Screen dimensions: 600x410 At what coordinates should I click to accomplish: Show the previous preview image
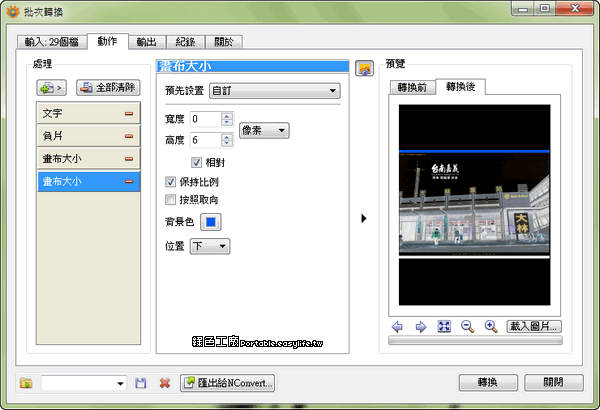[x=398, y=326]
